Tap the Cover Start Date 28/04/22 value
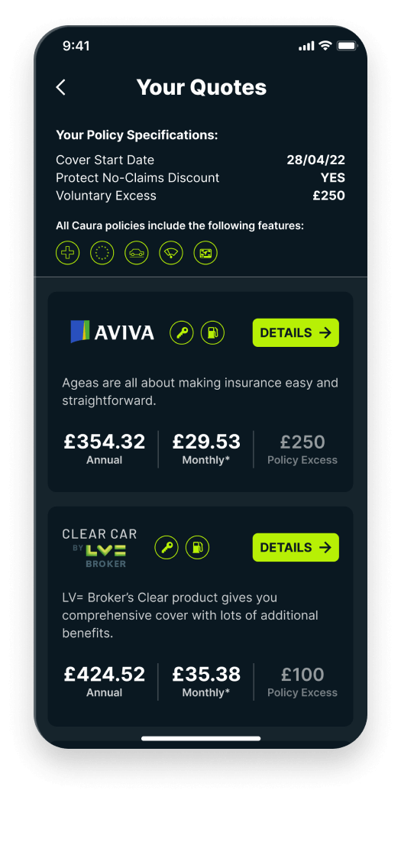 pos(315,160)
